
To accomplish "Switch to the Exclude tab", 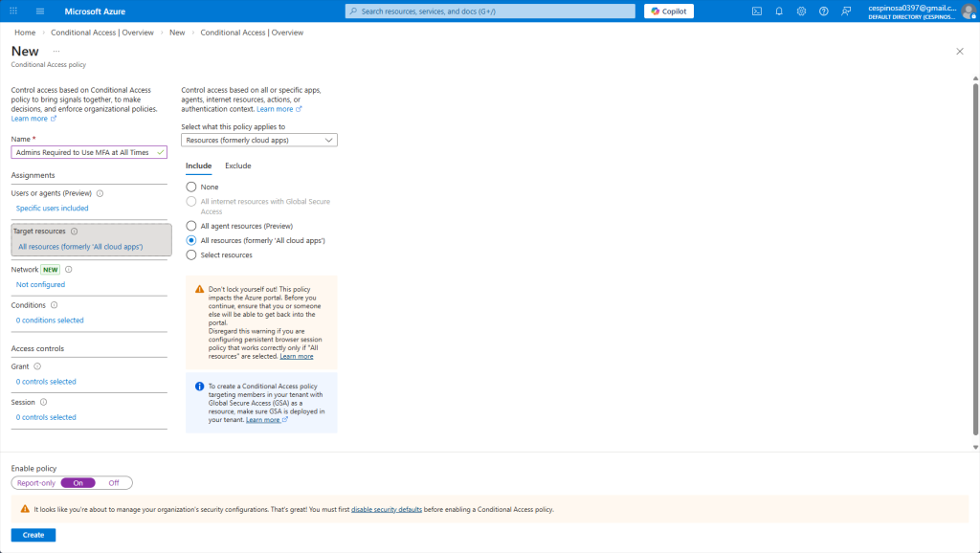I will (x=237, y=166).
